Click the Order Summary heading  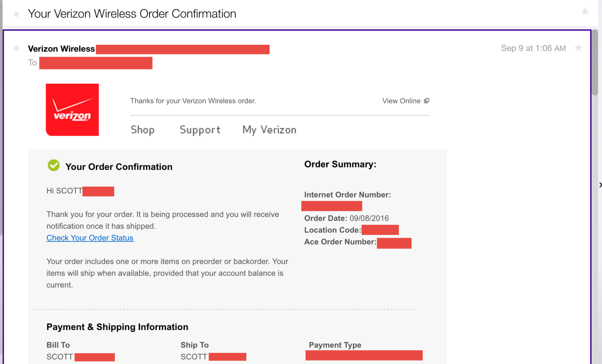pyautogui.click(x=340, y=164)
